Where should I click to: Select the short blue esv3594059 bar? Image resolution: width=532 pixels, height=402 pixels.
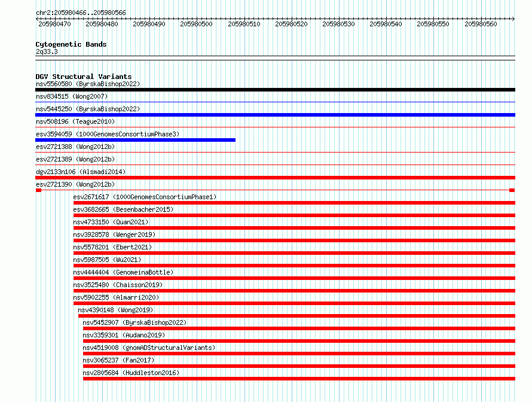pyautogui.click(x=135, y=140)
